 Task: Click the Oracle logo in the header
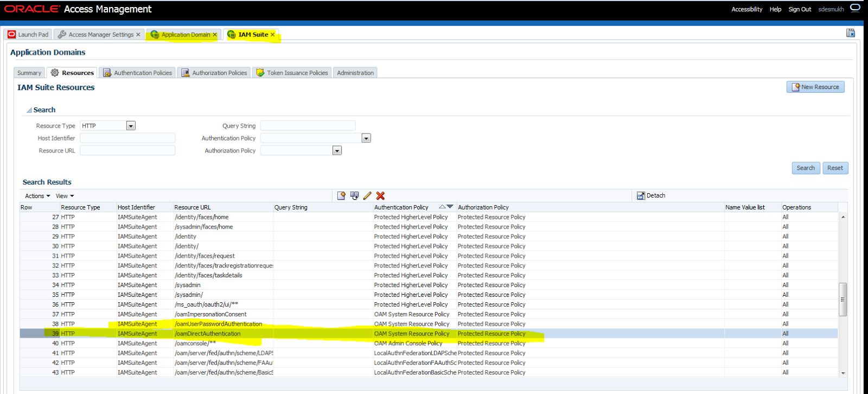(32, 9)
